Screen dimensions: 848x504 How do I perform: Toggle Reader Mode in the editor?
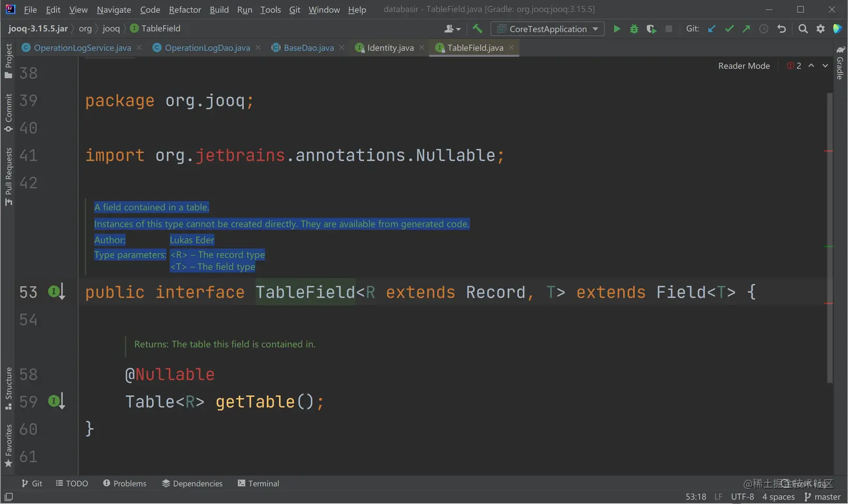tap(744, 66)
